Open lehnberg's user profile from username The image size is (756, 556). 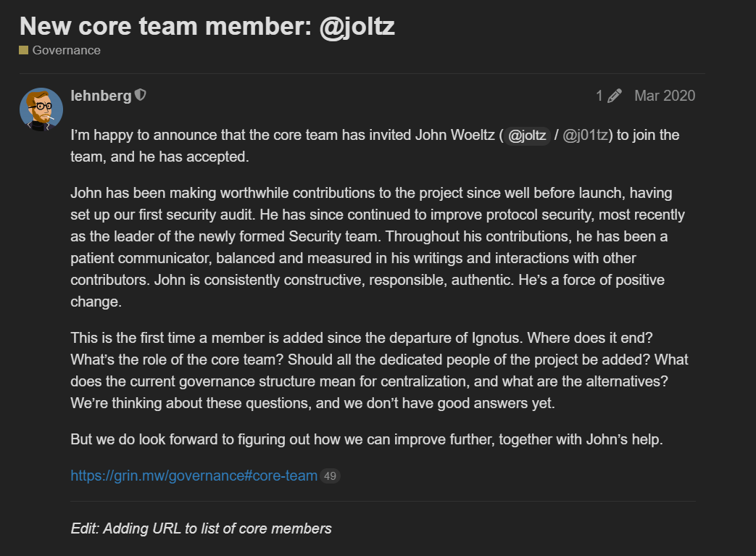pyautogui.click(x=101, y=95)
